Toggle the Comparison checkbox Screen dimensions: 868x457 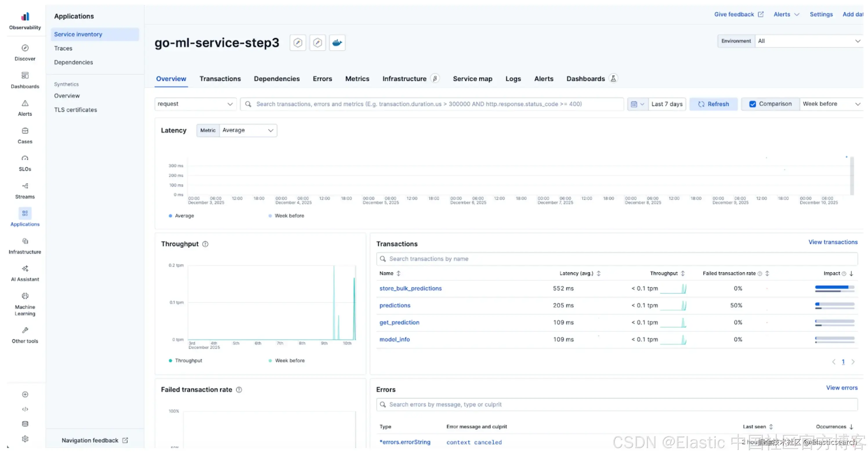753,104
